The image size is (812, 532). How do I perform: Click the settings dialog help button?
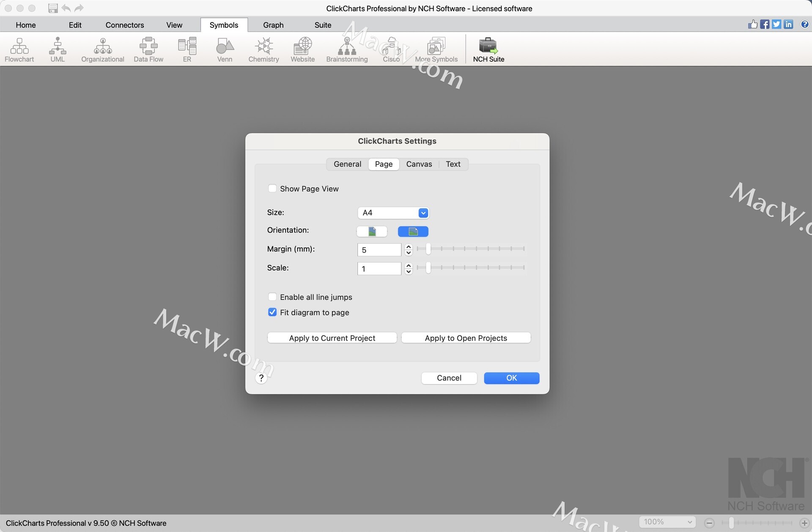click(x=261, y=378)
